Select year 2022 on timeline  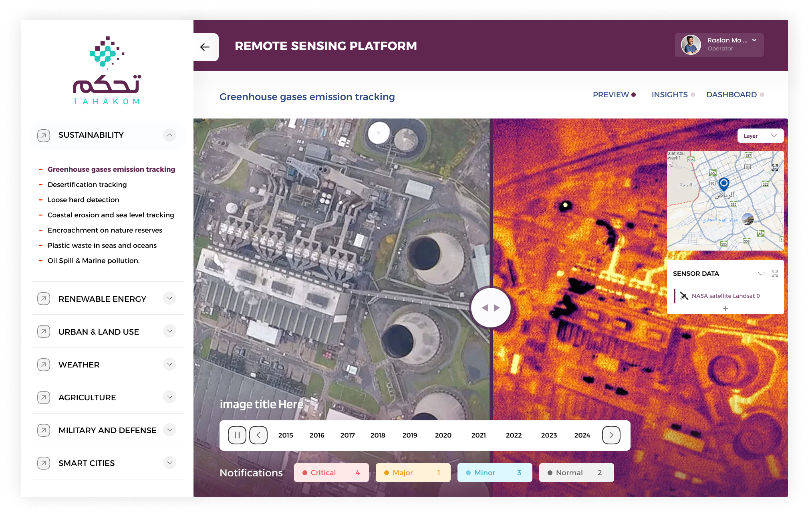pyautogui.click(x=514, y=435)
